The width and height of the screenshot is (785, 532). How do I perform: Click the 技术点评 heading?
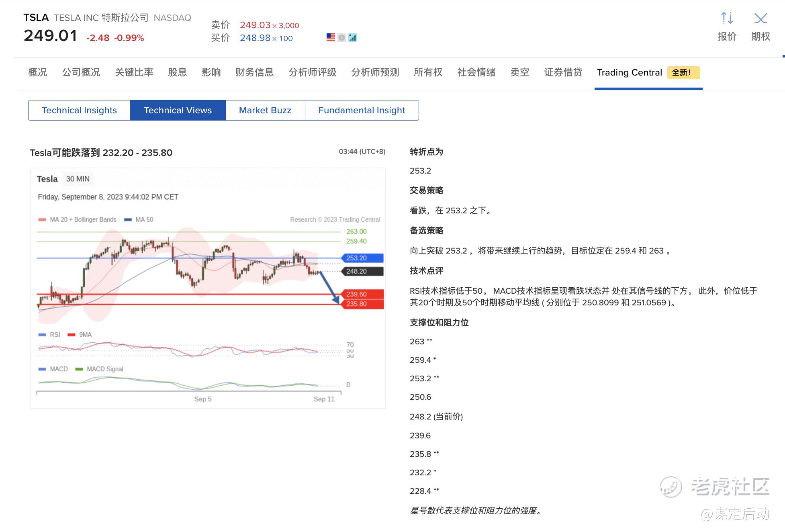click(426, 271)
